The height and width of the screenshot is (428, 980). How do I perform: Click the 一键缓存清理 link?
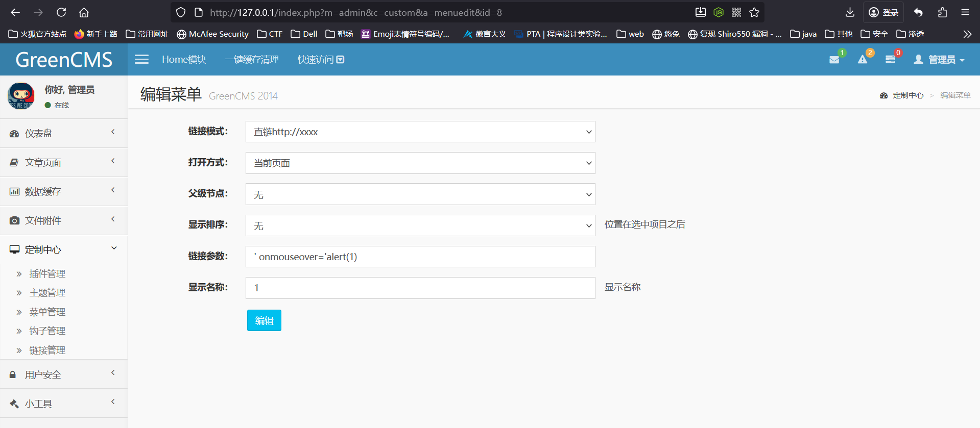(x=252, y=60)
